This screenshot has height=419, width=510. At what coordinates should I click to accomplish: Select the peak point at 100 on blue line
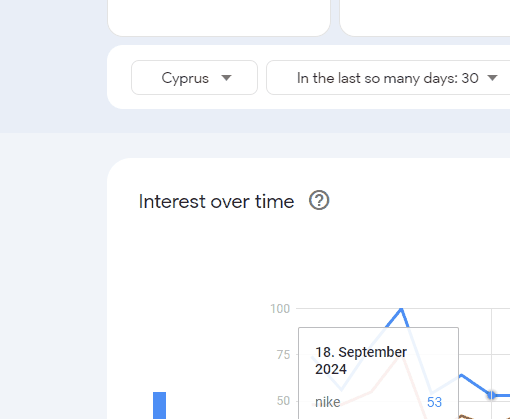coord(401,309)
